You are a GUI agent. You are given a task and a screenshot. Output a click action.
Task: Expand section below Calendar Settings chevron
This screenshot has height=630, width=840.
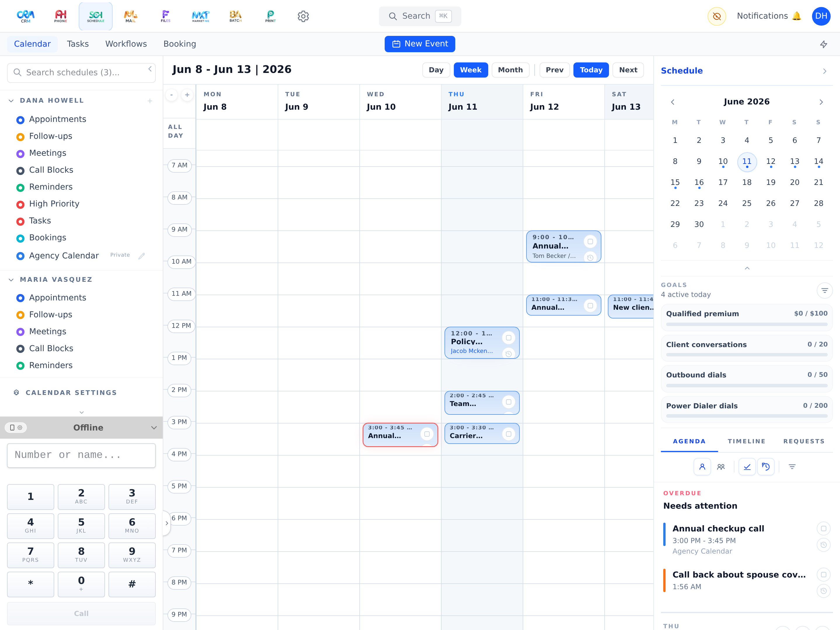81,412
